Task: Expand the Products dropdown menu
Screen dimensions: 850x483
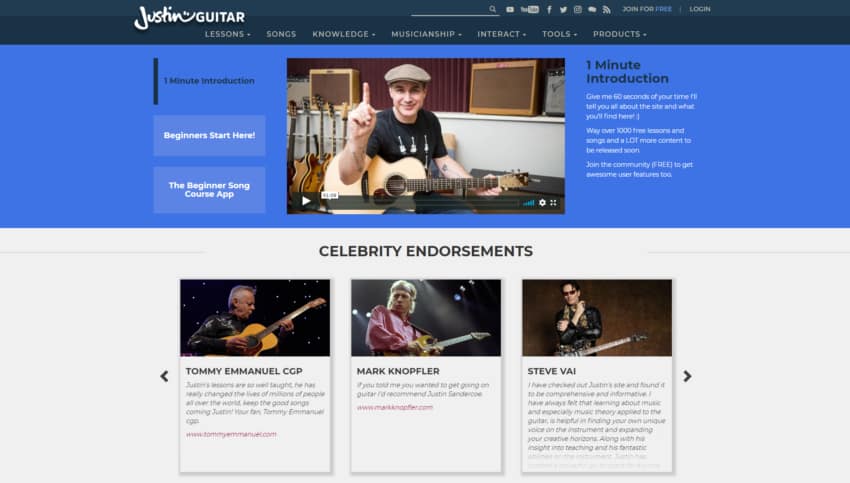Action: pos(620,34)
